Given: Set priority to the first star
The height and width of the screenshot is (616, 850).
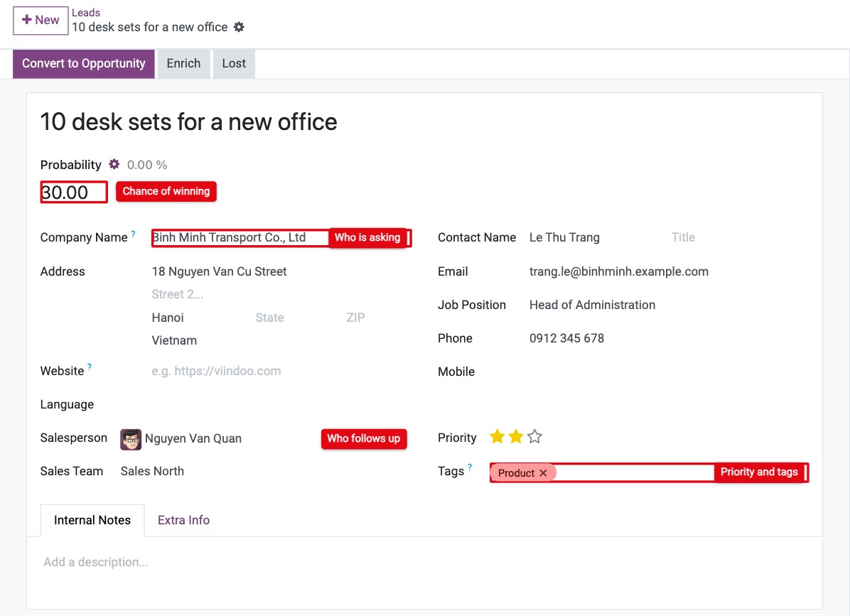Looking at the screenshot, I should click(x=497, y=437).
